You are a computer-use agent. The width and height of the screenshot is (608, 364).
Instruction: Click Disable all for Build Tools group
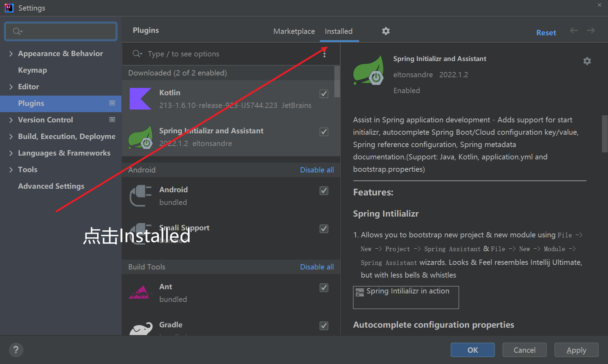(x=317, y=267)
